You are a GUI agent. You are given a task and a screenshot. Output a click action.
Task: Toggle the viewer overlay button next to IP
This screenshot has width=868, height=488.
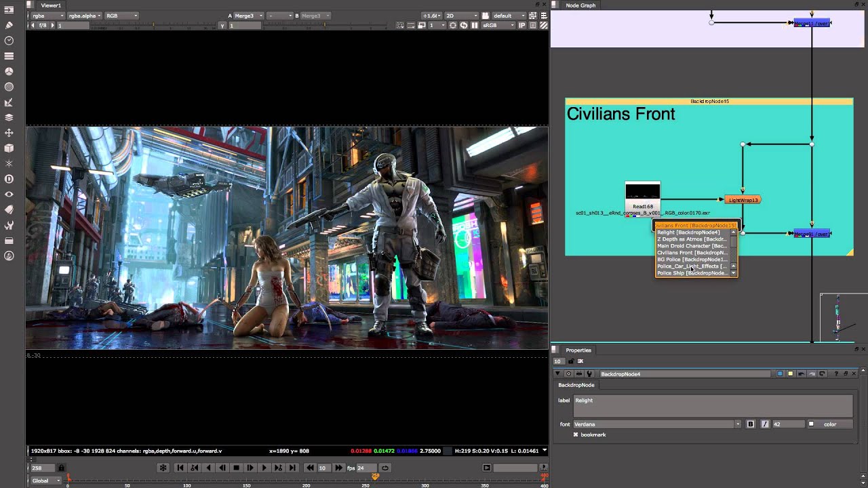tap(533, 25)
